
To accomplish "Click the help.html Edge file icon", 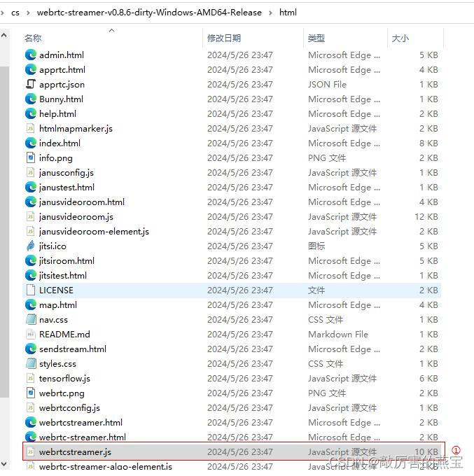I will pyautogui.click(x=31, y=113).
